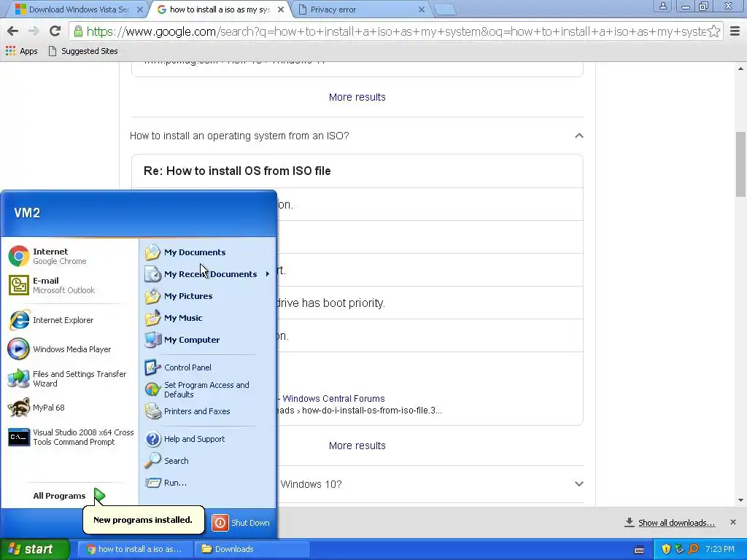Click the magnifier tray icon

coord(694,549)
